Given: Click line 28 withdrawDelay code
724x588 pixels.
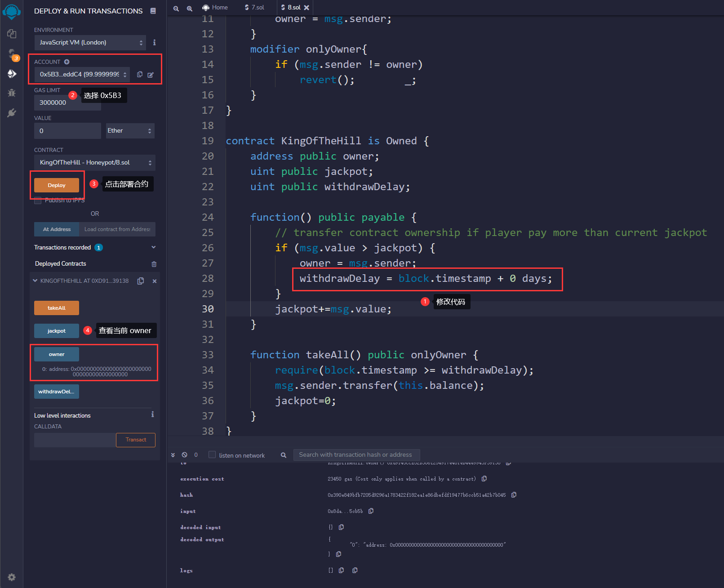Looking at the screenshot, I should pos(426,279).
